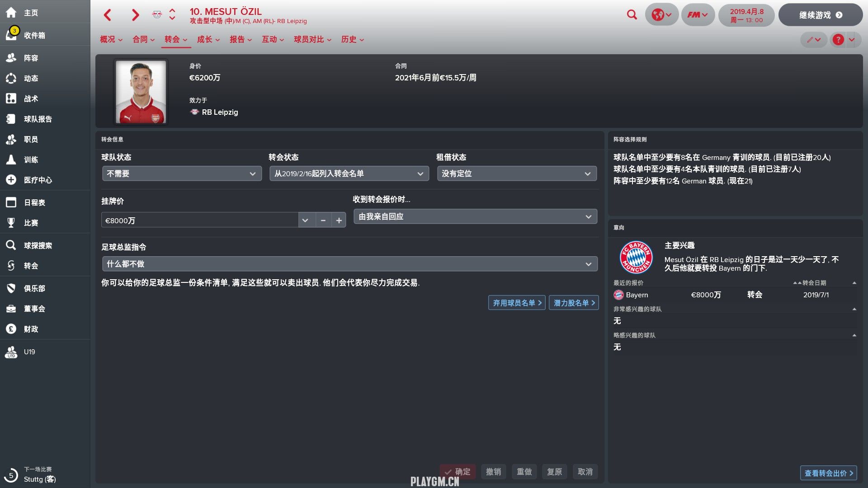Click the 继续游戏 continue button

821,15
